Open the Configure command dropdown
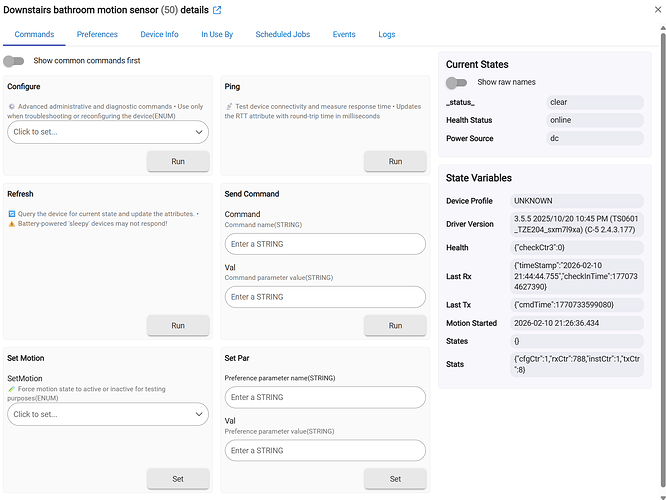This screenshot has width=666, height=500. click(x=107, y=132)
